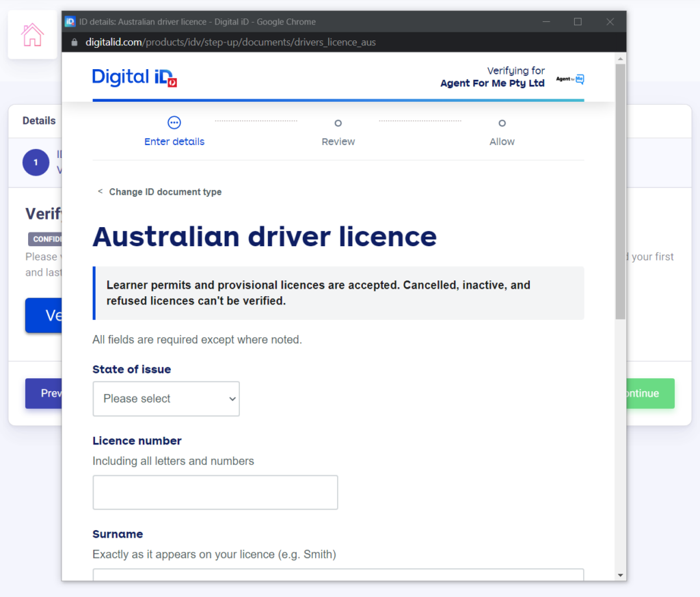Click the CONFIDENTIAL badge in background page
The height and width of the screenshot is (597, 700).
pyautogui.click(x=45, y=239)
